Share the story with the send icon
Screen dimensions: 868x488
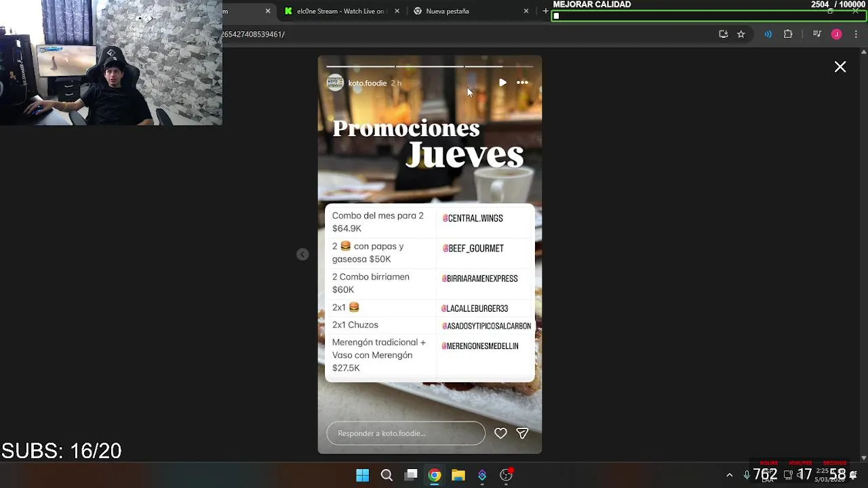[x=522, y=433]
